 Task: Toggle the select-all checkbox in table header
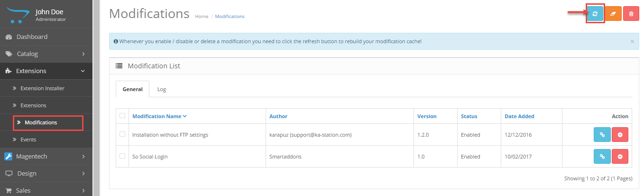coord(122,116)
